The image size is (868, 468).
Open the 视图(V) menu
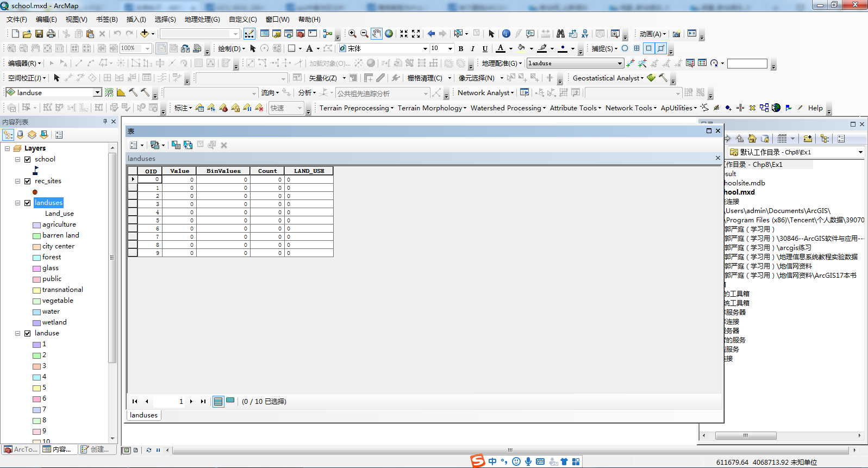click(x=76, y=20)
